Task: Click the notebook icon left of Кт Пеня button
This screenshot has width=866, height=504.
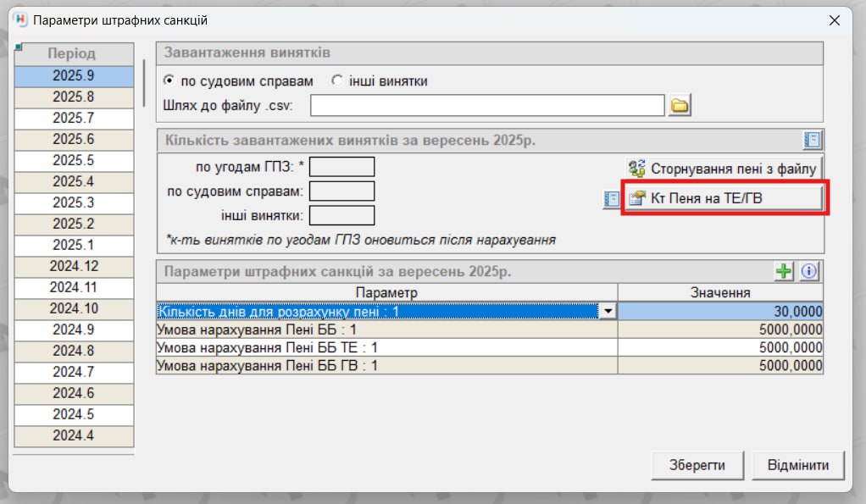Action: pos(612,199)
